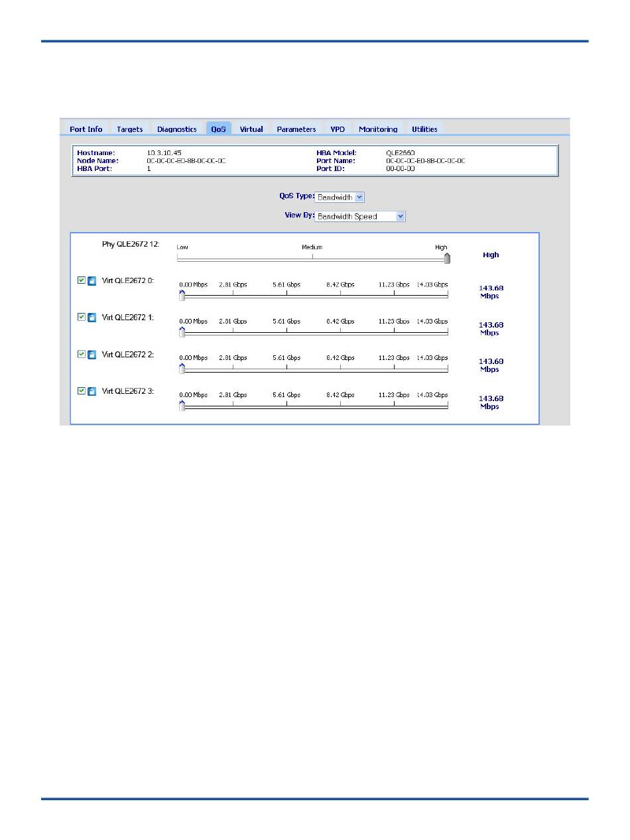Click the lock icon for Virt QLE2672 0
Image resolution: width=630 pixels, height=840 pixels.
92,281
